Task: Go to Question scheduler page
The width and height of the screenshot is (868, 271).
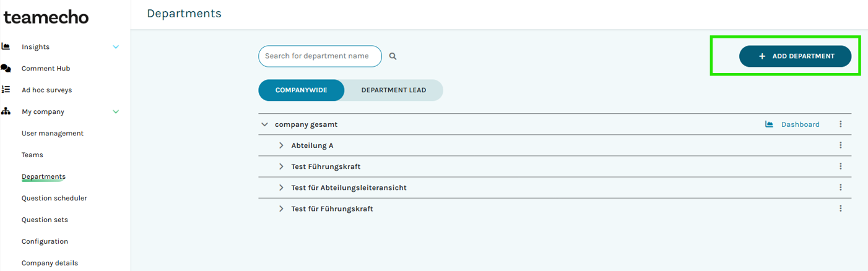Action: click(x=54, y=198)
